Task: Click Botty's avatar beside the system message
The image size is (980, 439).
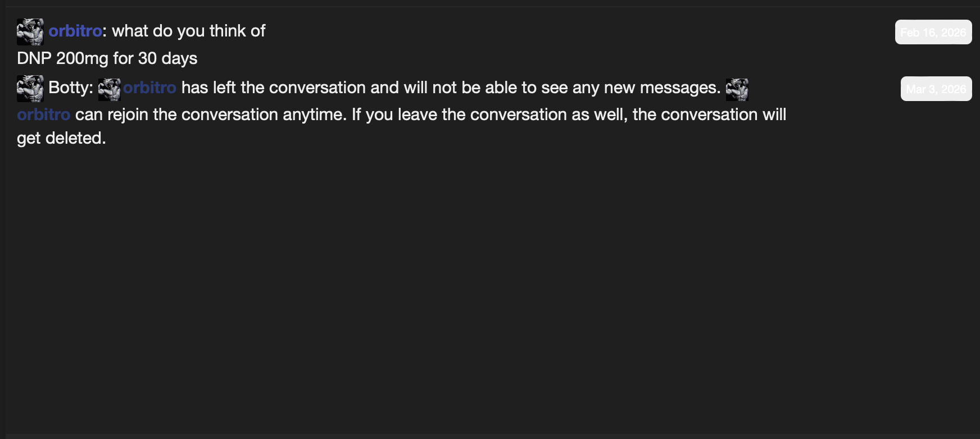Action: 29,88
